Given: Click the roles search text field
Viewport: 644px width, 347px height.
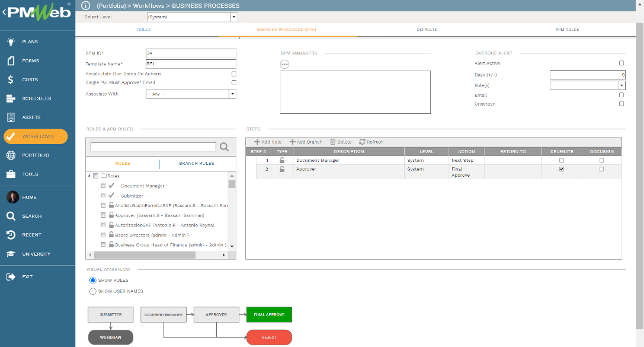Looking at the screenshot, I should tap(153, 147).
